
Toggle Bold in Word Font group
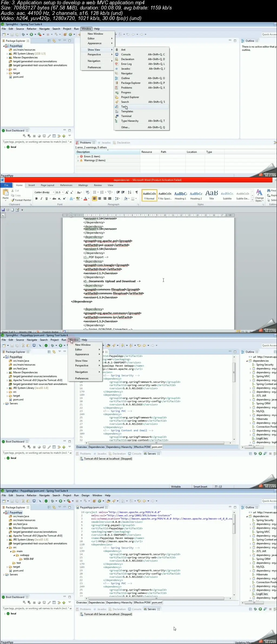pyautogui.click(x=36, y=199)
